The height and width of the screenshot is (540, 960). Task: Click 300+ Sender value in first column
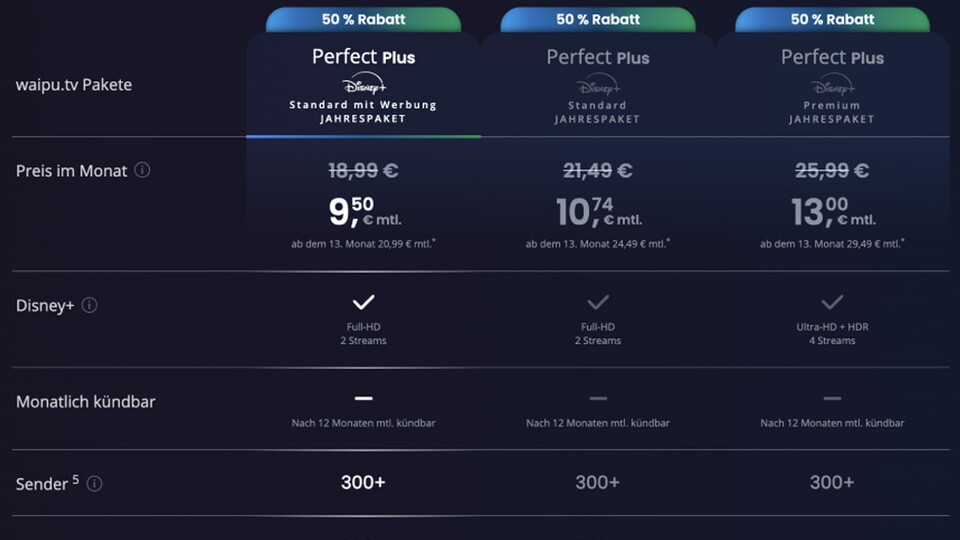pos(363,483)
